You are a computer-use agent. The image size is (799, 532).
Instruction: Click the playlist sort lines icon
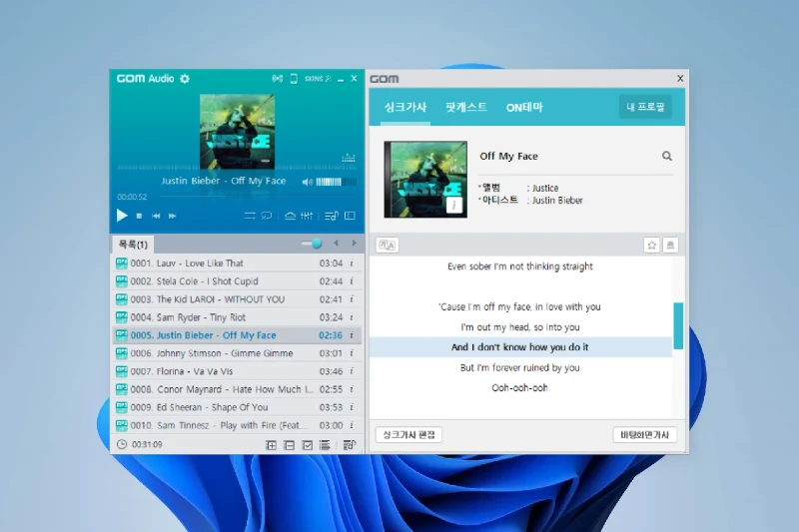325,445
